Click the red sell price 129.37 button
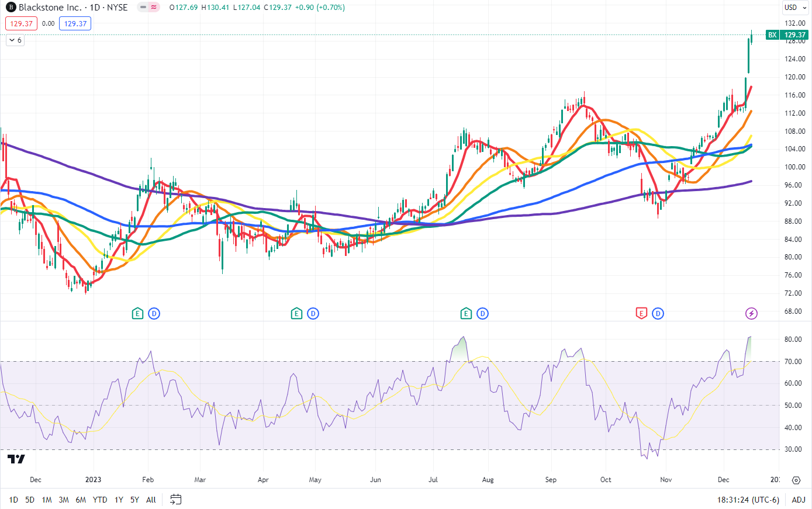The image size is (812, 509). tap(22, 24)
